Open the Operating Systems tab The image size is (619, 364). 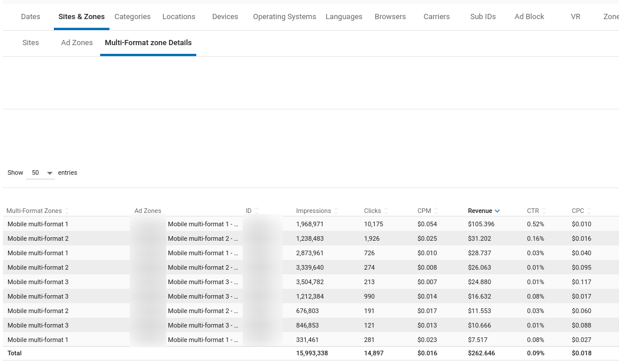click(x=284, y=17)
